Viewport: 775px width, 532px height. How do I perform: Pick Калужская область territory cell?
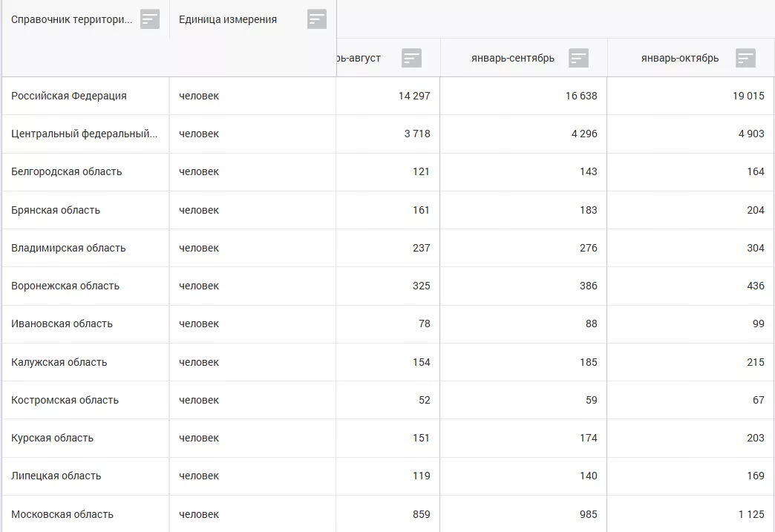59,363
